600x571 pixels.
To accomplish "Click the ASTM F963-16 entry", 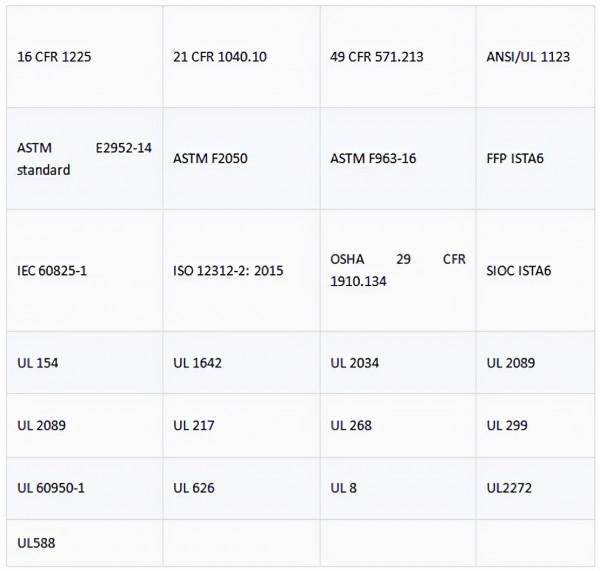I will click(x=373, y=158).
